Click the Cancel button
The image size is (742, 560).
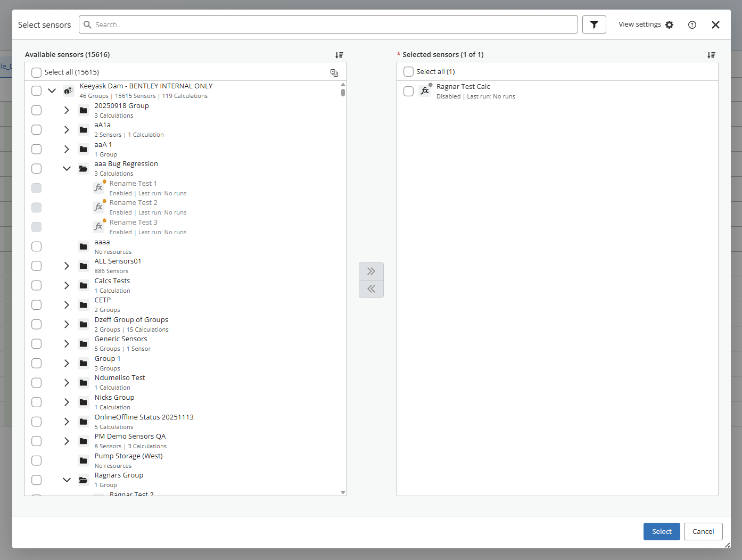tap(703, 531)
